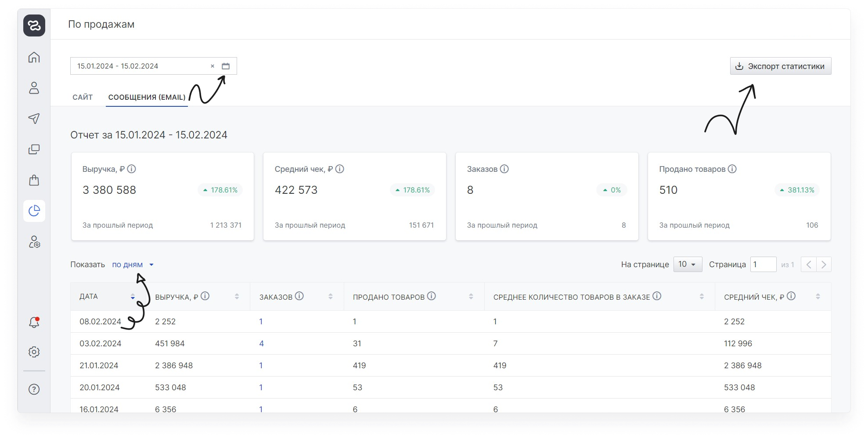Click the revenue cell 533 048 in ВЫРУЧКА column
Screen dimensions: 868x439
[x=170, y=388]
